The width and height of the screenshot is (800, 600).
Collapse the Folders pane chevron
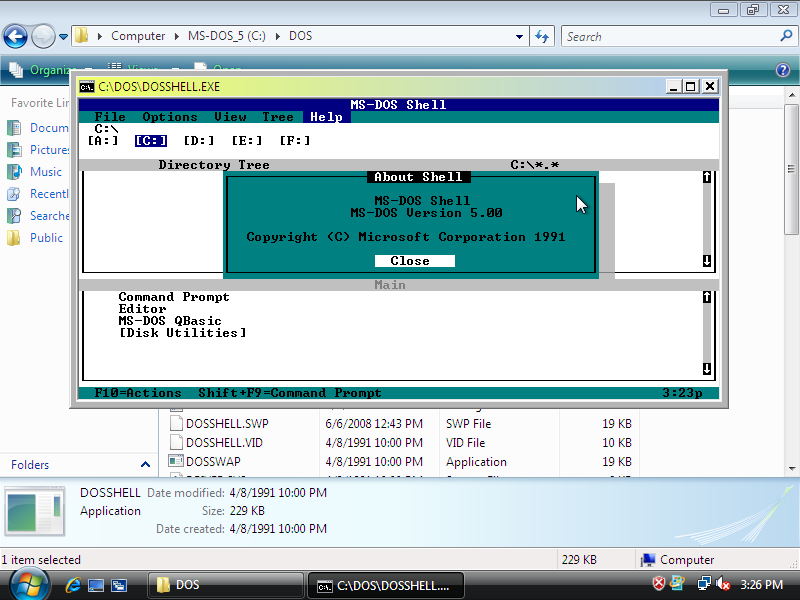pos(145,465)
